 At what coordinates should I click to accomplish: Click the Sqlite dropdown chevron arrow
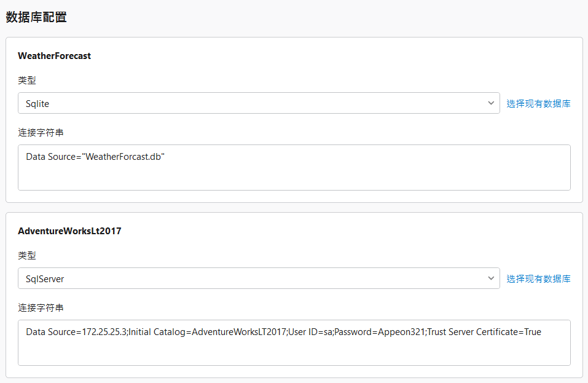tap(490, 103)
